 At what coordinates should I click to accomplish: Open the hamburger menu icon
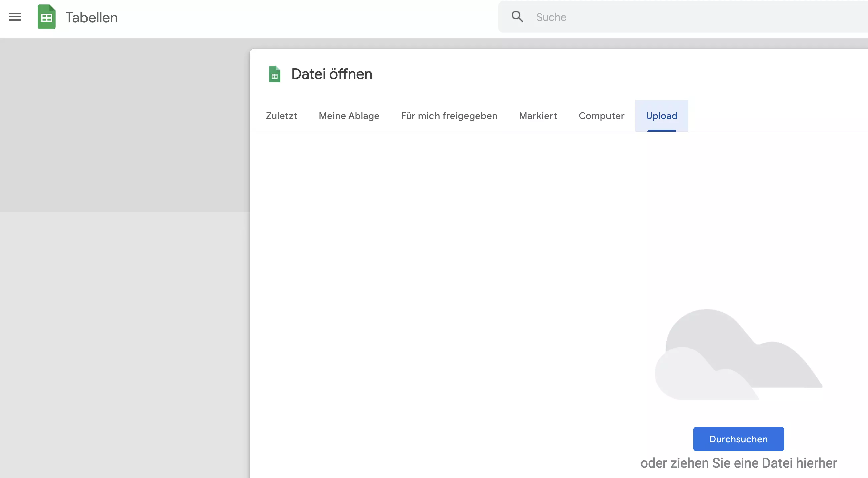click(15, 16)
